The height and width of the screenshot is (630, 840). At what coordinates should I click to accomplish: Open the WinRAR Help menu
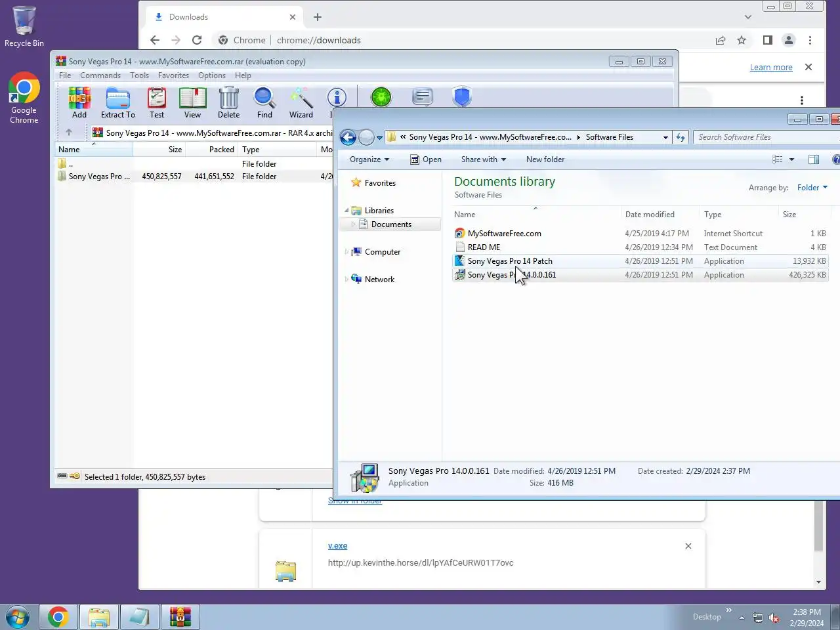243,75
